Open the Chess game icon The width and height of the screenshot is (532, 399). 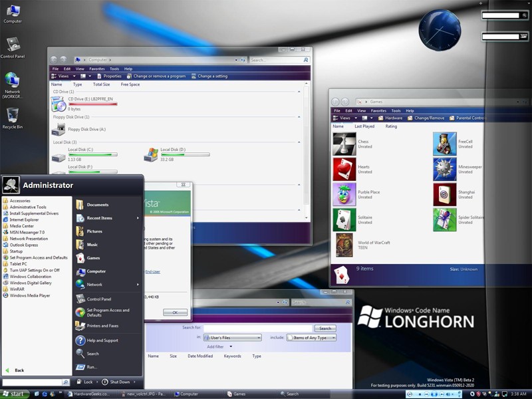pos(344,144)
